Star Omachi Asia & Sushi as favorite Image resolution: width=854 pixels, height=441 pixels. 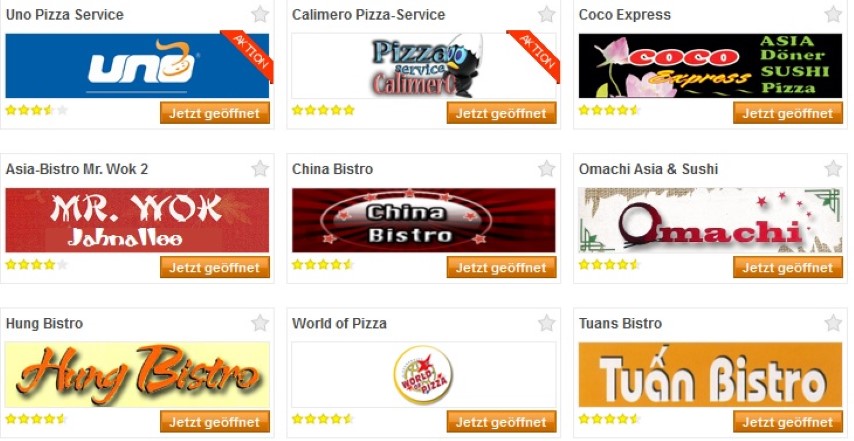click(833, 168)
